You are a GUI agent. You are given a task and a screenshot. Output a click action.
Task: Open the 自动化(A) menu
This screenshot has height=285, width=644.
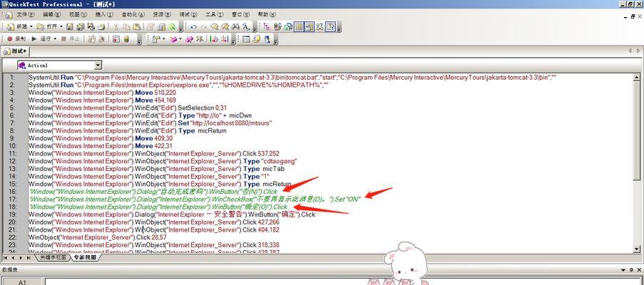coord(133,14)
